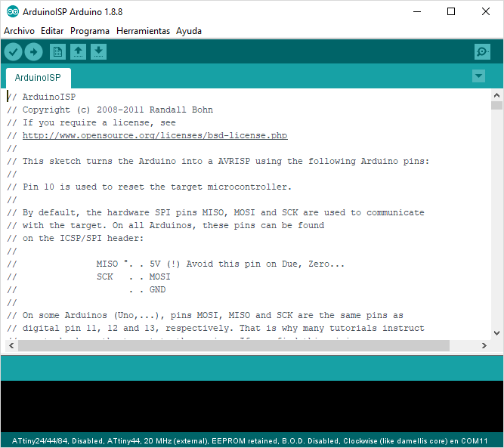Click the 'ArduinoISP Arduino 1.8.8' window title
The height and width of the screenshot is (448, 504).
pyautogui.click(x=73, y=12)
